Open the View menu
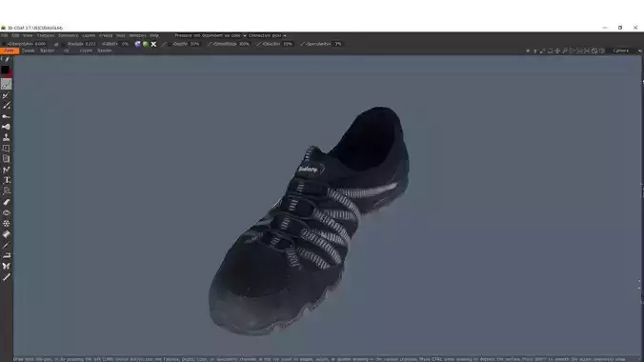644x362 pixels. [28, 36]
